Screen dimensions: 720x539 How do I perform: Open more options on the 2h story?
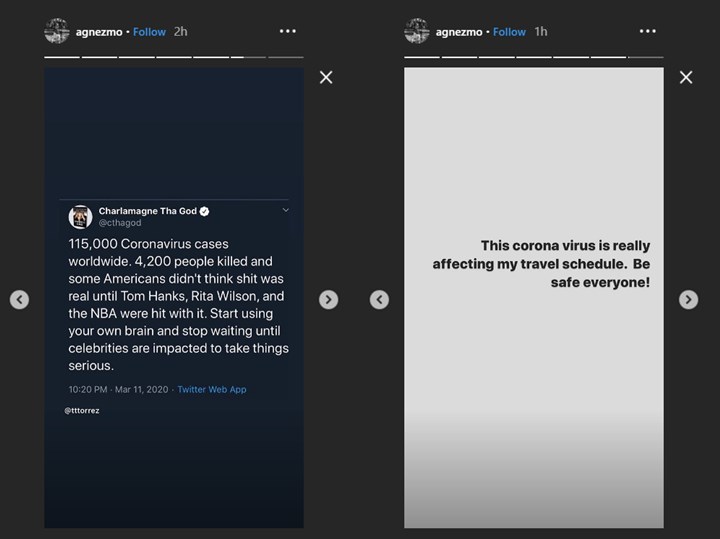pyautogui.click(x=288, y=32)
